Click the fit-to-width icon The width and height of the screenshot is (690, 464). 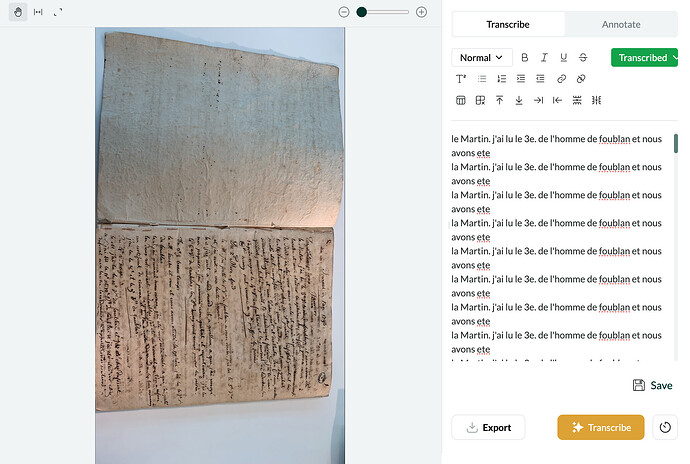pyautogui.click(x=38, y=12)
